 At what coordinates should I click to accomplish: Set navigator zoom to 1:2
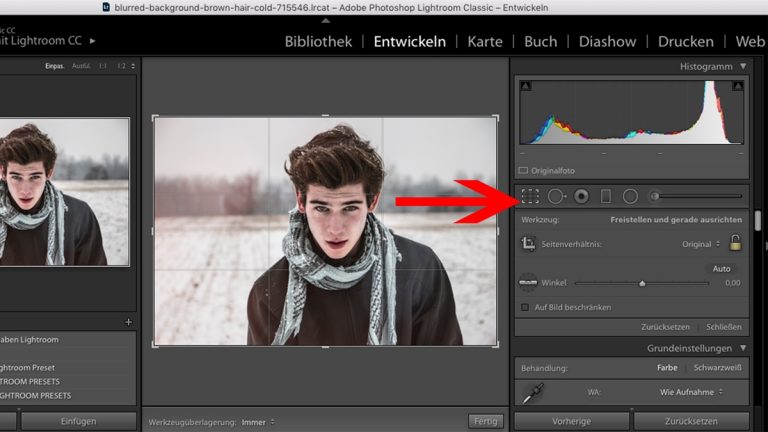click(121, 66)
